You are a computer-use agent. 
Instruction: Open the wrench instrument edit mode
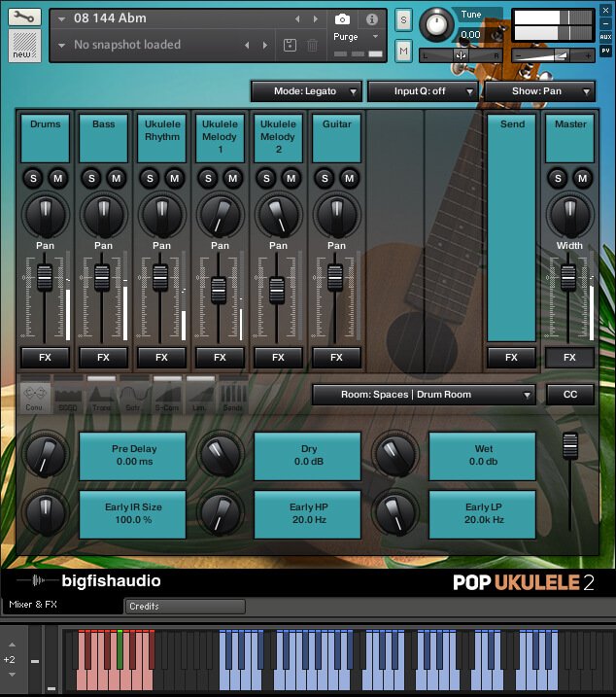[24, 17]
